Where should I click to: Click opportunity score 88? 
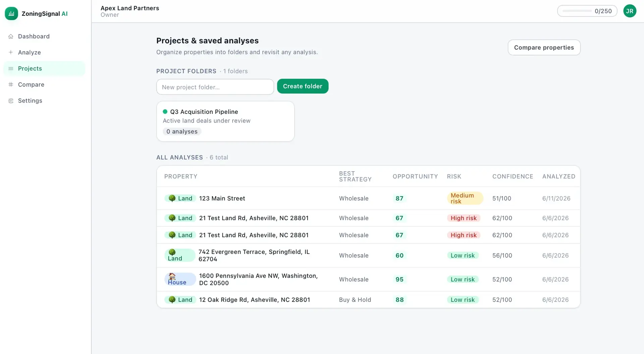click(399, 300)
